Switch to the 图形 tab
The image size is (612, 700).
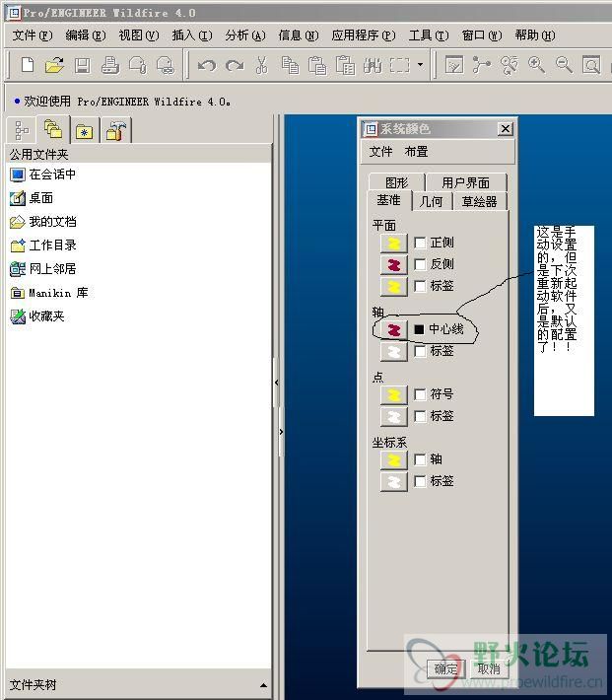pos(396,182)
